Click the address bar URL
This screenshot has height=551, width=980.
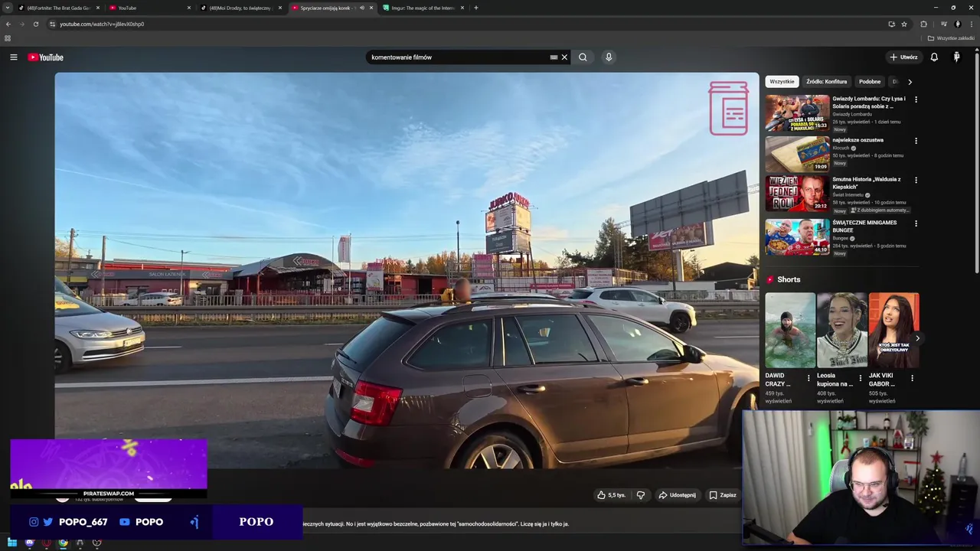click(x=102, y=24)
